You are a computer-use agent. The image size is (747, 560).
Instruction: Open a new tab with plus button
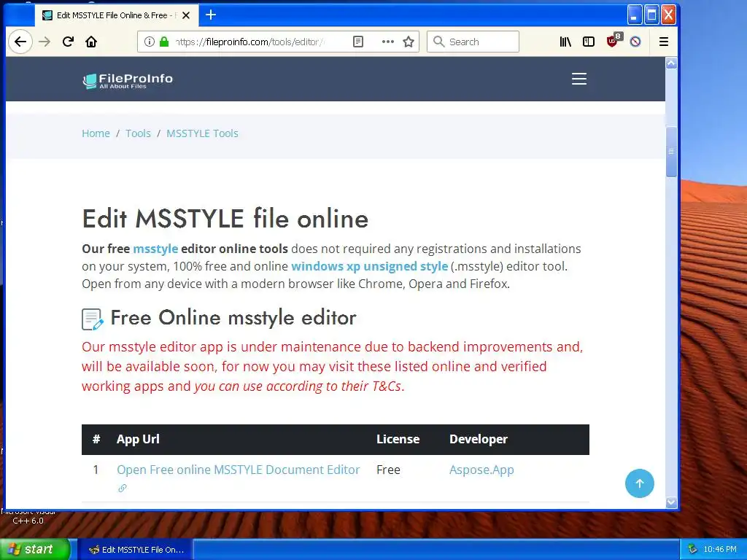(211, 15)
